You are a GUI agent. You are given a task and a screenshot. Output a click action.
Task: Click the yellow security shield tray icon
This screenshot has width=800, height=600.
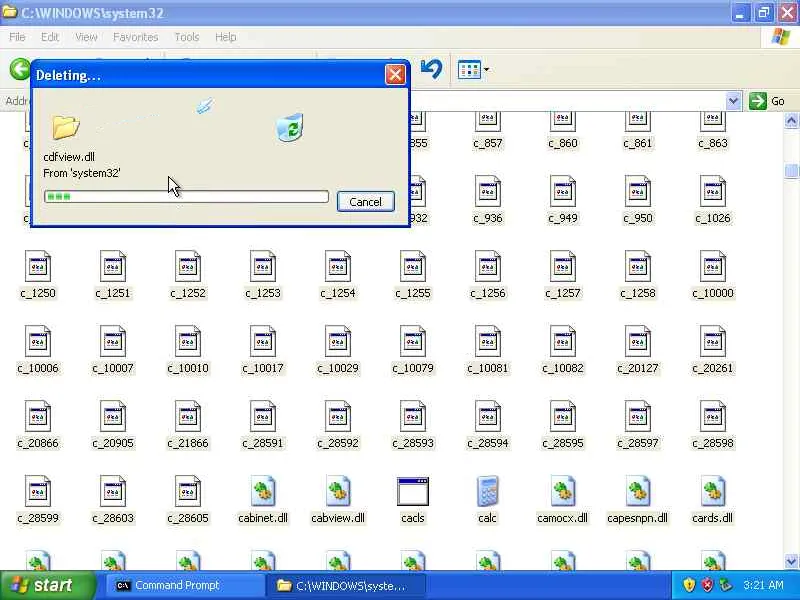[689, 585]
